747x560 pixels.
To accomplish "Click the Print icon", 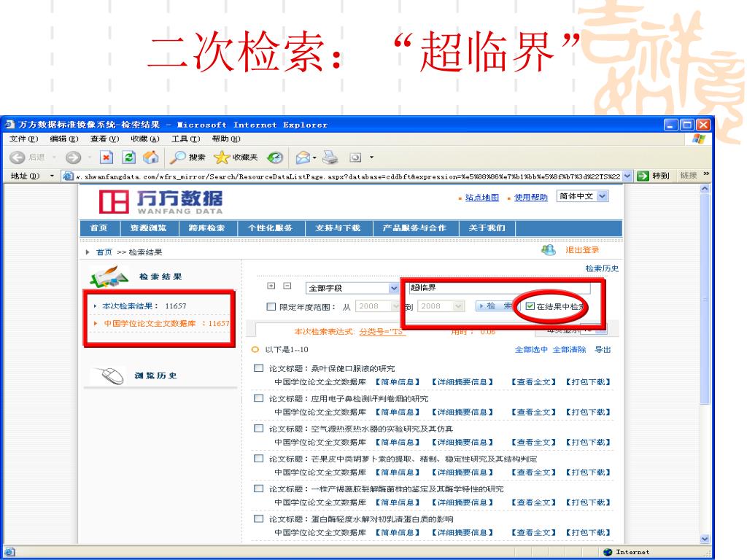I will click(330, 157).
